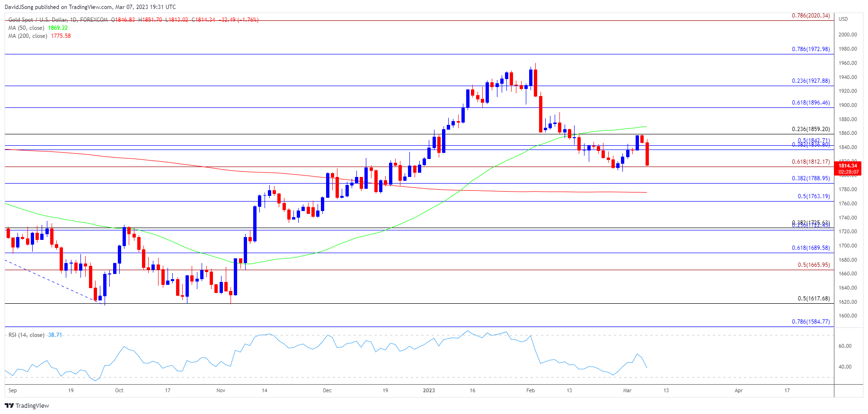Image resolution: width=868 pixels, height=414 pixels.
Task: Click the MA (200, close) indicator legend
Action: pos(28,36)
